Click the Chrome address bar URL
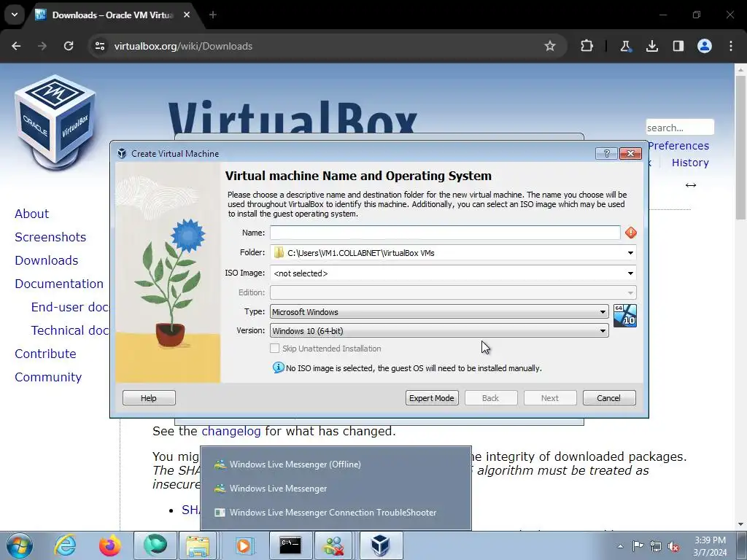The image size is (747, 560). tap(183, 46)
